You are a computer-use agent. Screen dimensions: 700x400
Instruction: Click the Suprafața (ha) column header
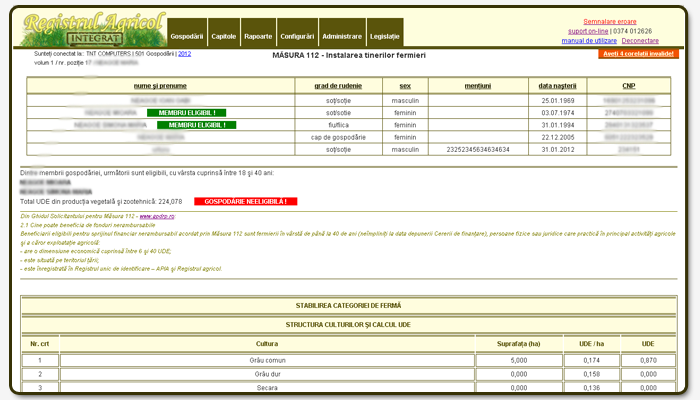point(519,344)
